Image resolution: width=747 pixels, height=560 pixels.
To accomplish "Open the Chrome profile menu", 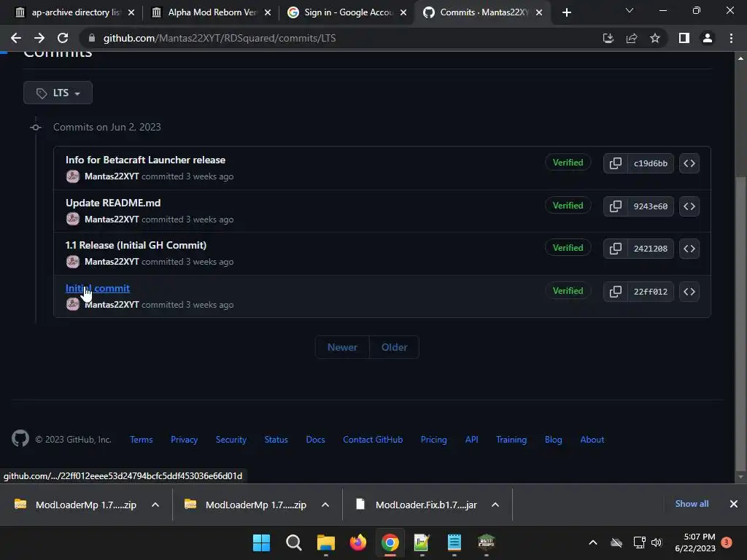I will coord(708,38).
